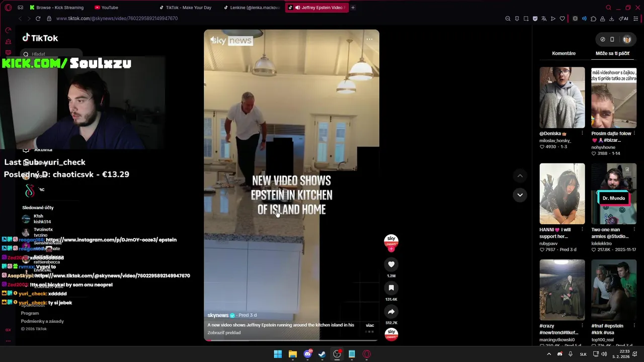Open the Program link in the sidebar
This screenshot has width=644, height=362.
[x=30, y=313]
